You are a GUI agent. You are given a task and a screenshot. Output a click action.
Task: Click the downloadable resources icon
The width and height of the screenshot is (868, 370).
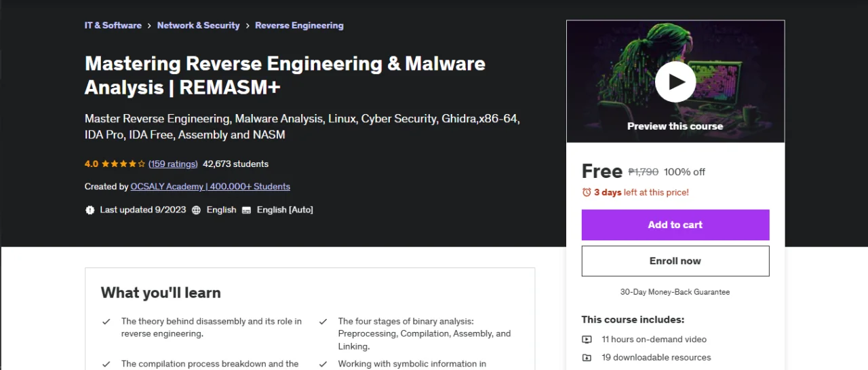[x=587, y=357]
